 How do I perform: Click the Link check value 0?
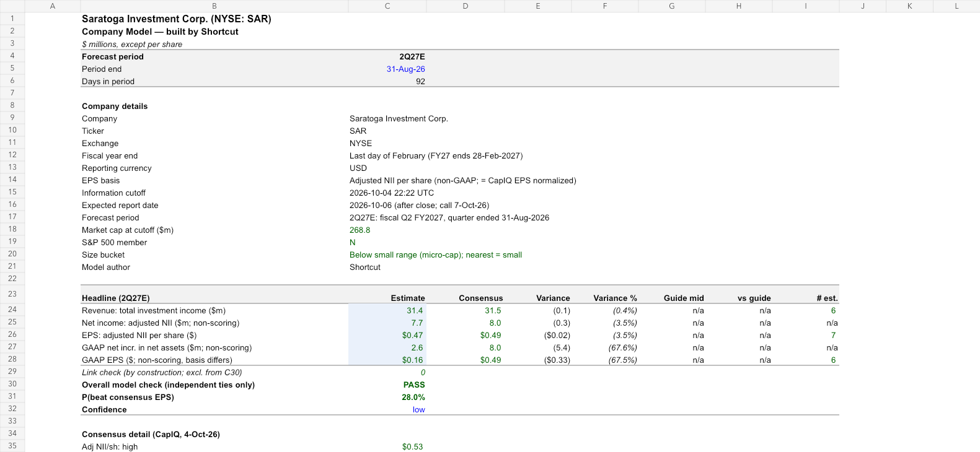(x=423, y=373)
